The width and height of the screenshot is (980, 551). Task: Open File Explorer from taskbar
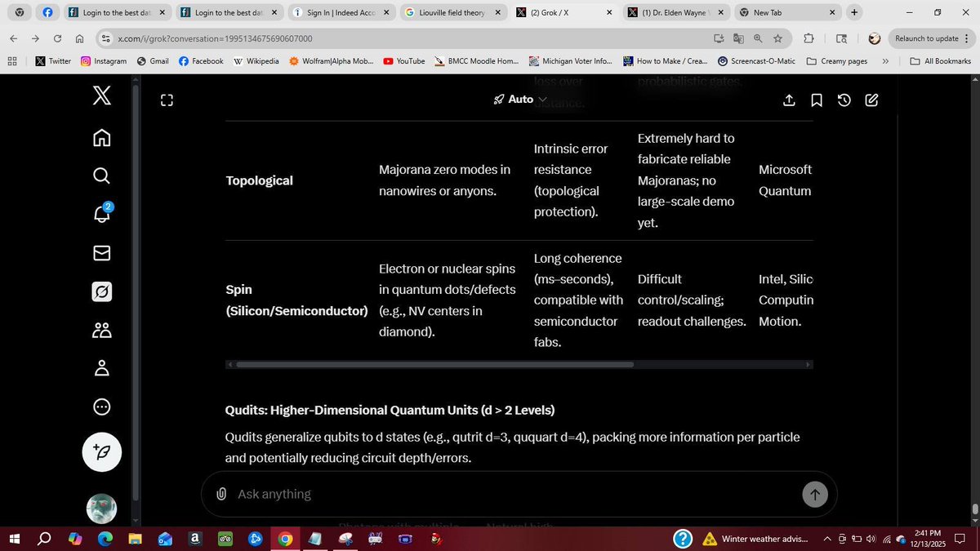pos(135,539)
